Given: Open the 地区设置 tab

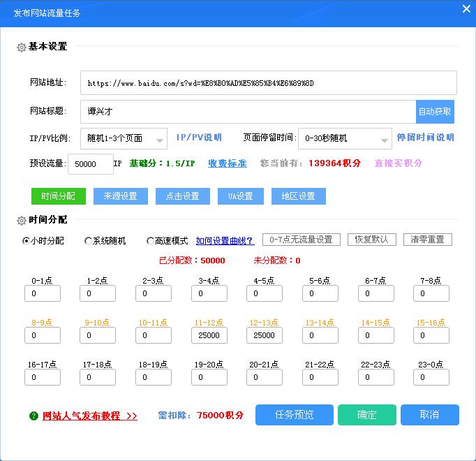Looking at the screenshot, I should coord(298,196).
